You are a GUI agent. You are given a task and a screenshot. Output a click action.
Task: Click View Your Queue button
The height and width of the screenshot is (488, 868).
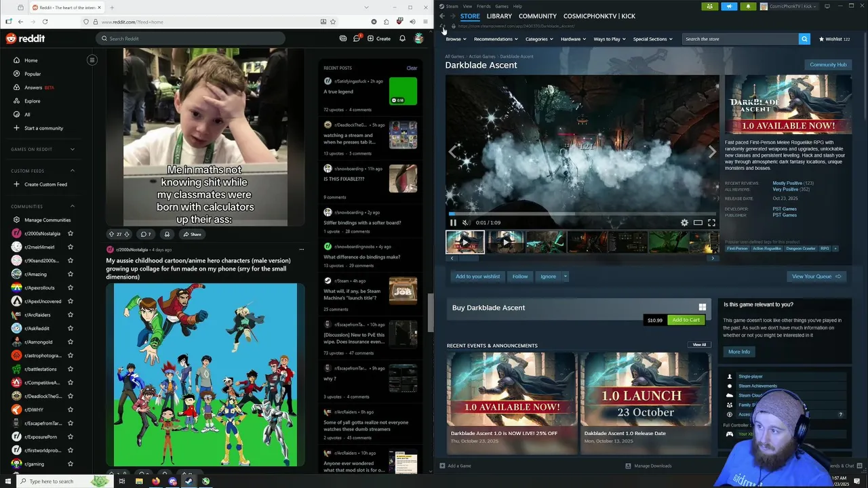pos(816,277)
